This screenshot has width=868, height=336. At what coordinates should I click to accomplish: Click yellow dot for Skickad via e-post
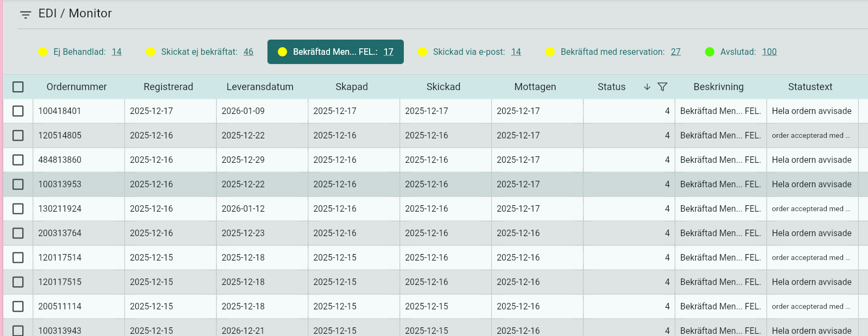point(422,52)
